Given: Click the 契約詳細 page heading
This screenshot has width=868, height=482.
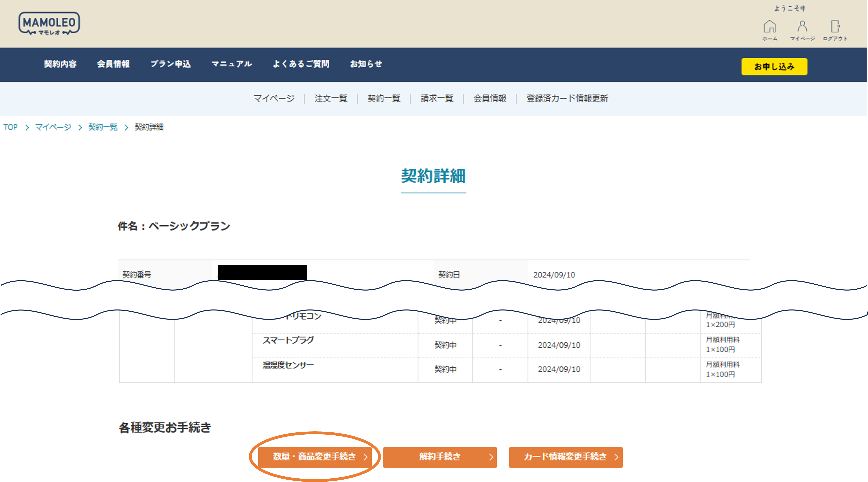Looking at the screenshot, I should pyautogui.click(x=433, y=176).
